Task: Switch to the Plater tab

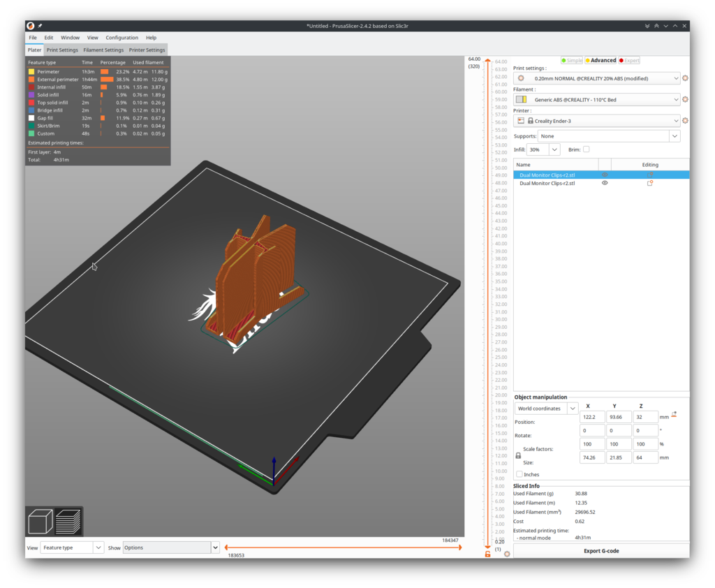Action: [x=35, y=50]
